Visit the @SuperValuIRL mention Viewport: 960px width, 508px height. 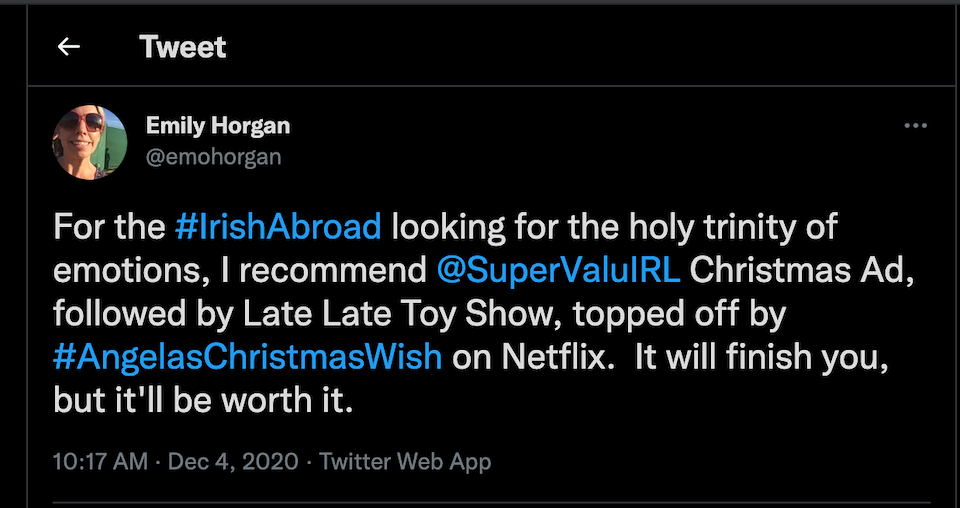click(559, 271)
